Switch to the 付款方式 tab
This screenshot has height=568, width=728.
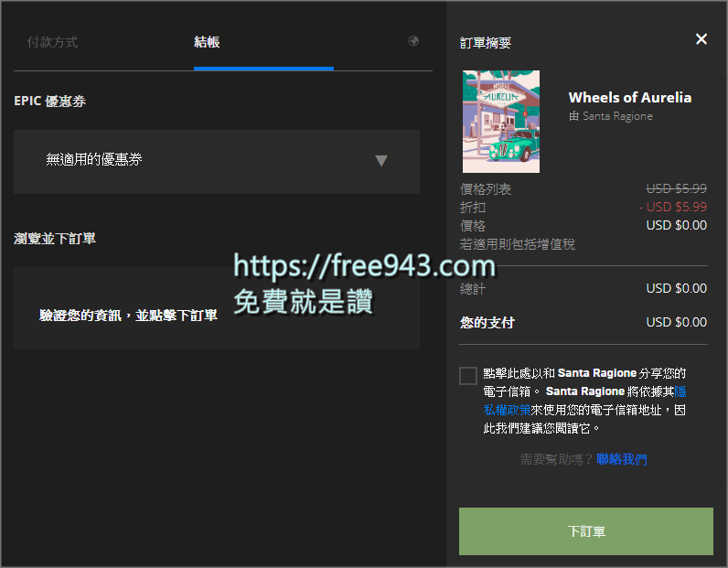pos(52,42)
